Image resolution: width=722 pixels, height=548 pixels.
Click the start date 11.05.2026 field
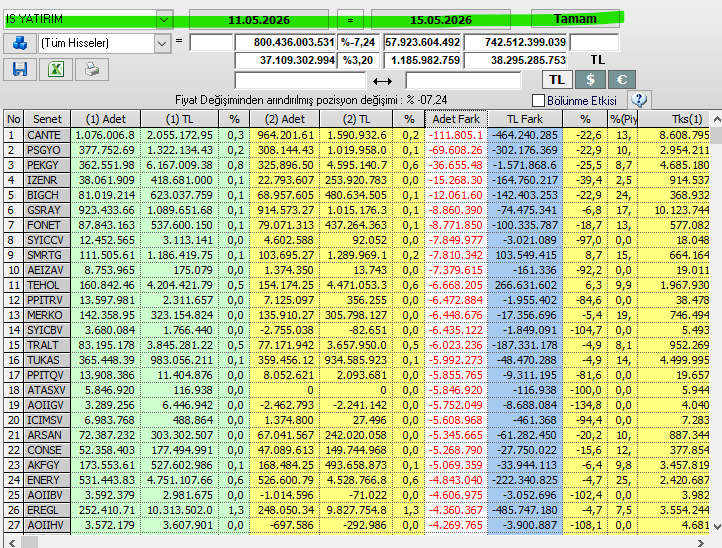pos(259,20)
